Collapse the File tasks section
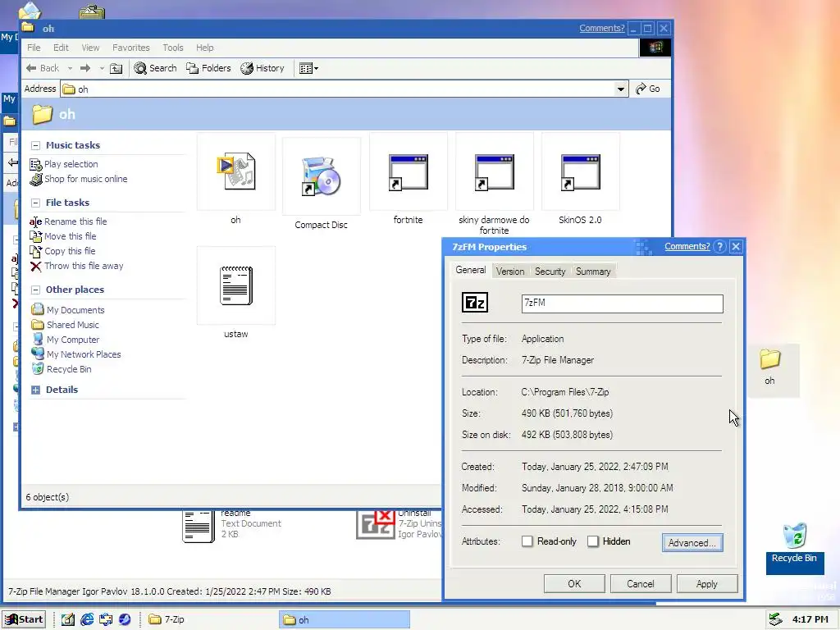The height and width of the screenshot is (630, 840). (x=35, y=203)
